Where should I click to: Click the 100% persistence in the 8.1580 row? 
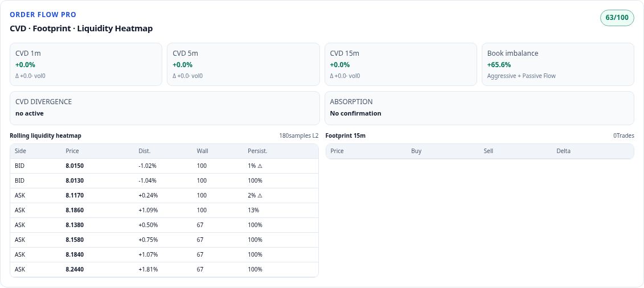point(255,240)
